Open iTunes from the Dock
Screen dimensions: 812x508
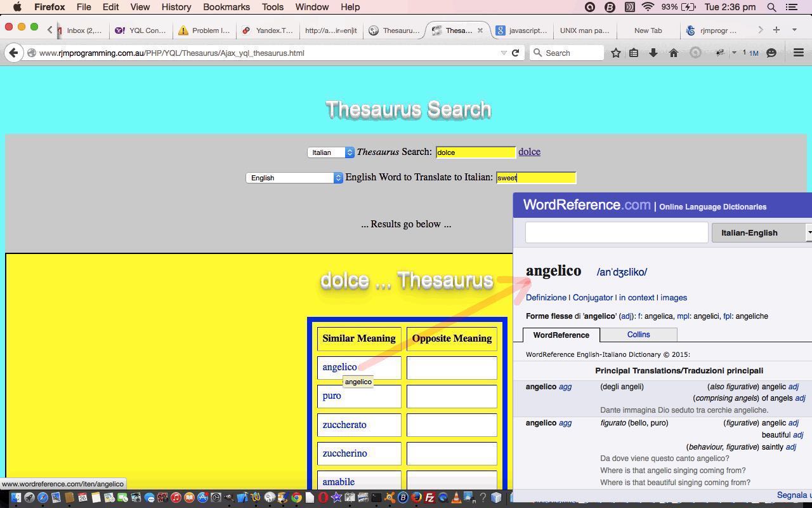pyautogui.click(x=176, y=497)
